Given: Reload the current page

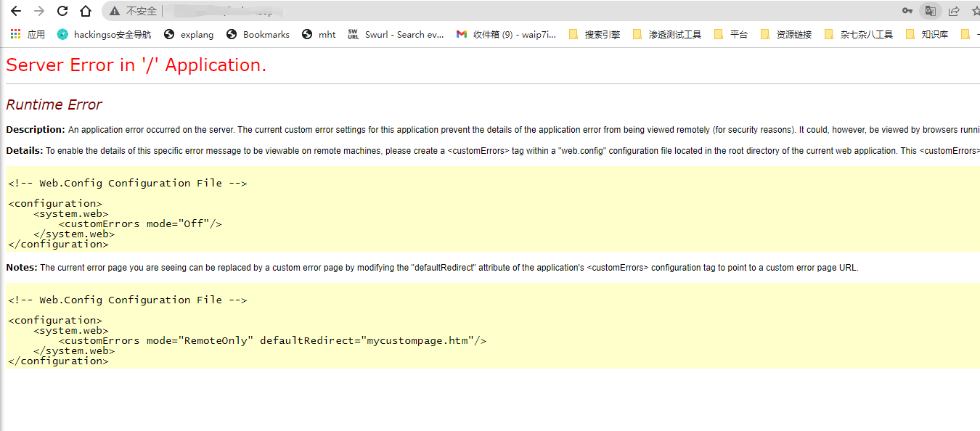Looking at the screenshot, I should point(62,11).
